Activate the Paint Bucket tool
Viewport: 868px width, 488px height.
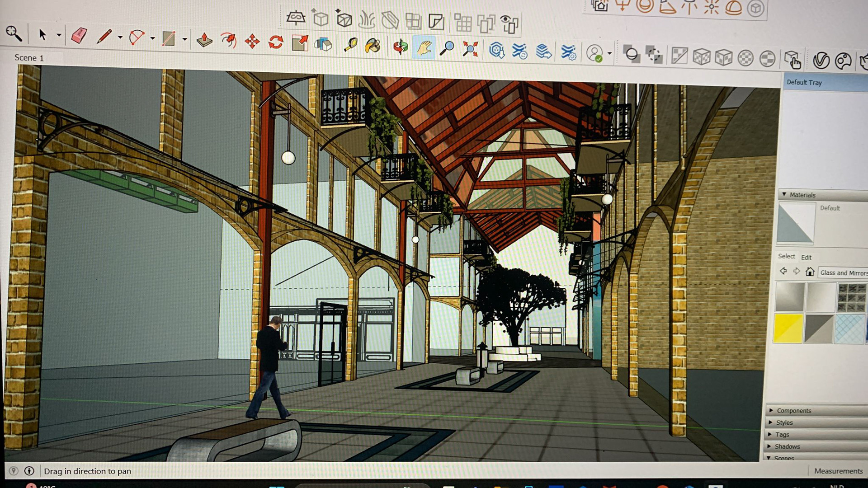pos(373,46)
